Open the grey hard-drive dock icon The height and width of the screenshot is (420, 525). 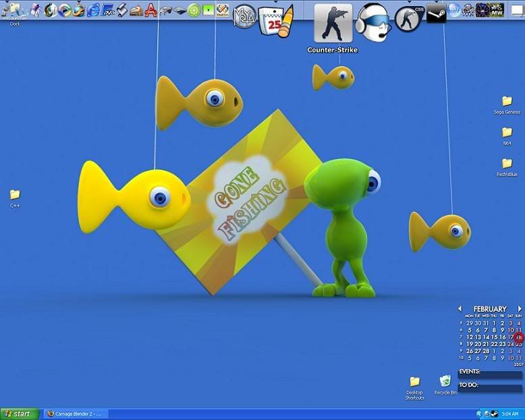coord(179,11)
